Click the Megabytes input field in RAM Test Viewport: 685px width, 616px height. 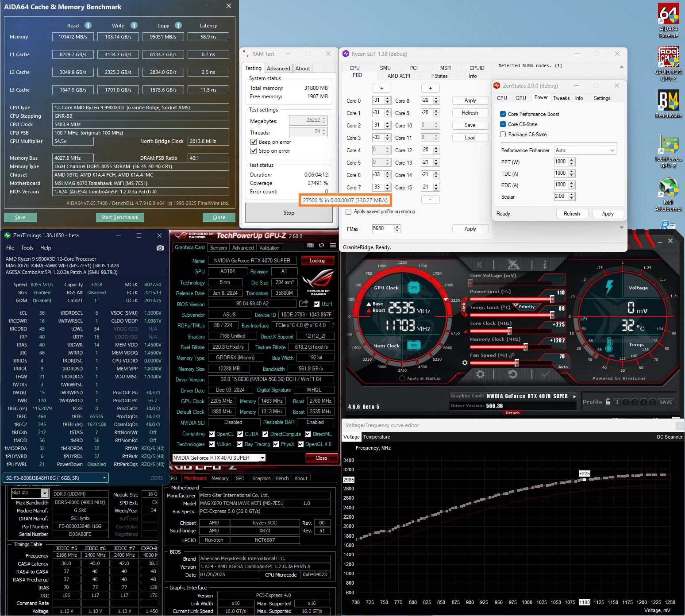(308, 120)
